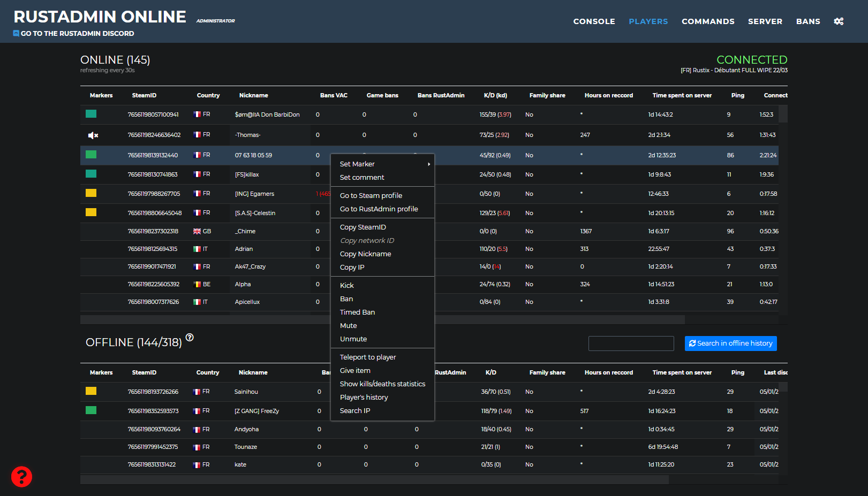Select nickname Apicellux
The width and height of the screenshot is (868, 496).
[247, 302]
